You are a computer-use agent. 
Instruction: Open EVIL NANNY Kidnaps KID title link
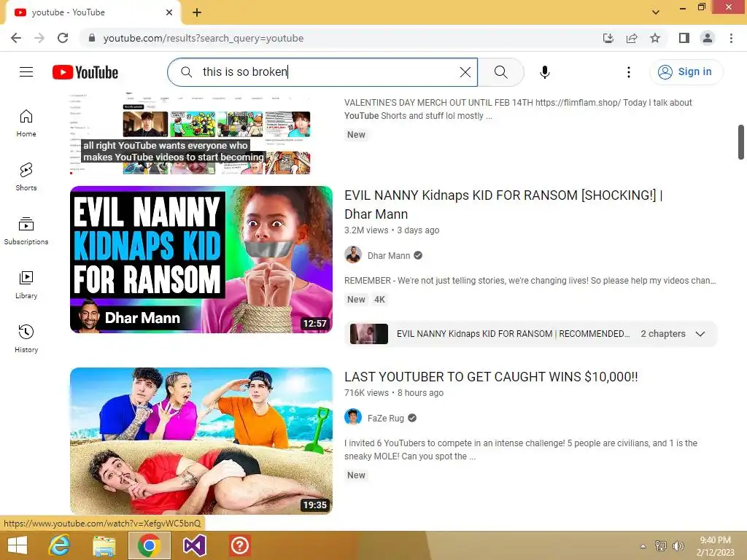[503, 205]
